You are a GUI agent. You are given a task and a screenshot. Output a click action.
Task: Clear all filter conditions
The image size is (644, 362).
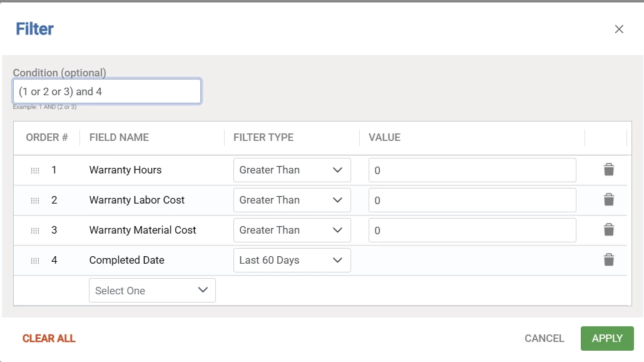click(x=49, y=338)
